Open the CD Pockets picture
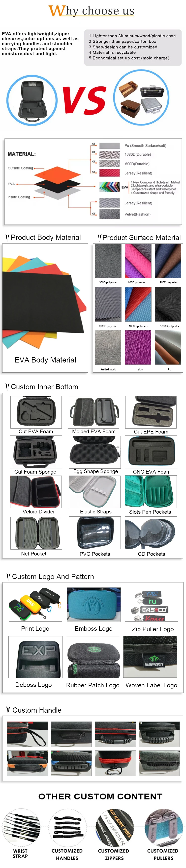186x868 pixels. click(x=151, y=533)
